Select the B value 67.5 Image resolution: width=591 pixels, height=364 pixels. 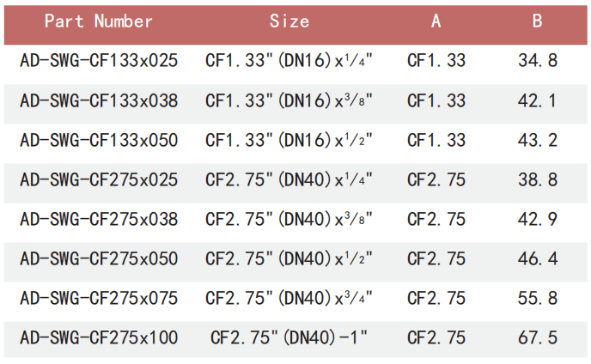[537, 337]
